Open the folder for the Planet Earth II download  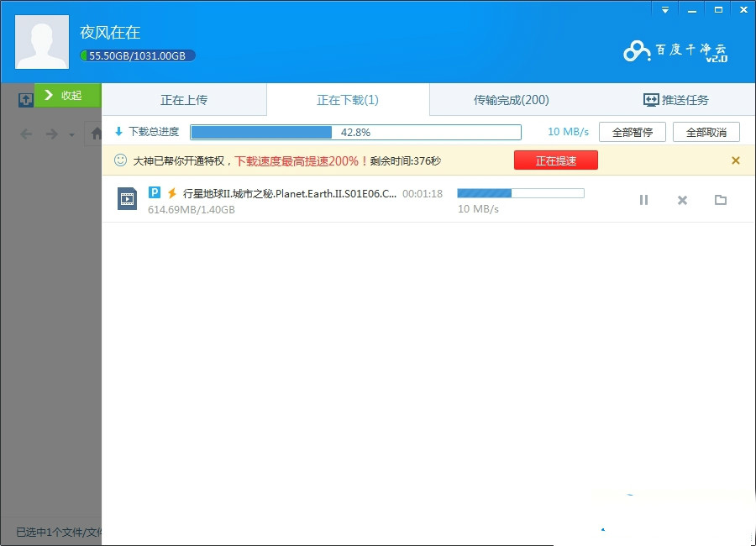click(x=720, y=200)
